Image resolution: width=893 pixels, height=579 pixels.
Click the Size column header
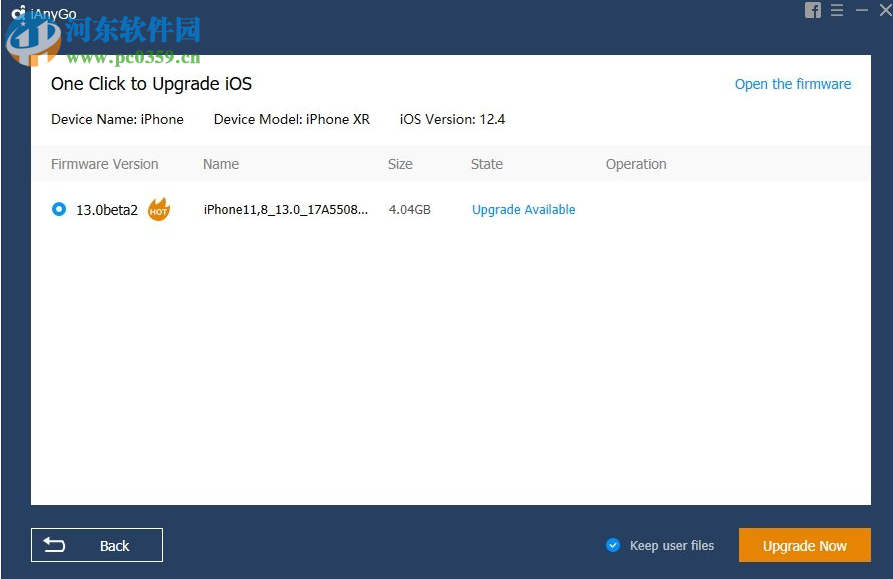point(400,164)
